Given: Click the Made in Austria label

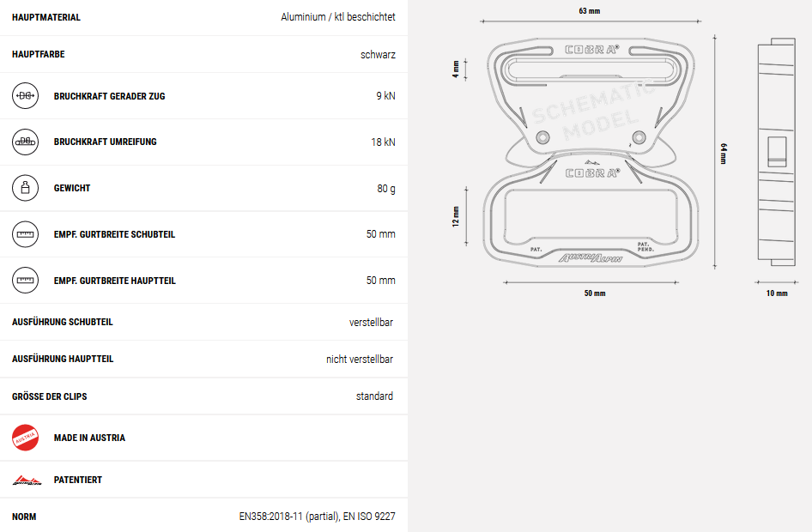Looking at the screenshot, I should point(89,438).
